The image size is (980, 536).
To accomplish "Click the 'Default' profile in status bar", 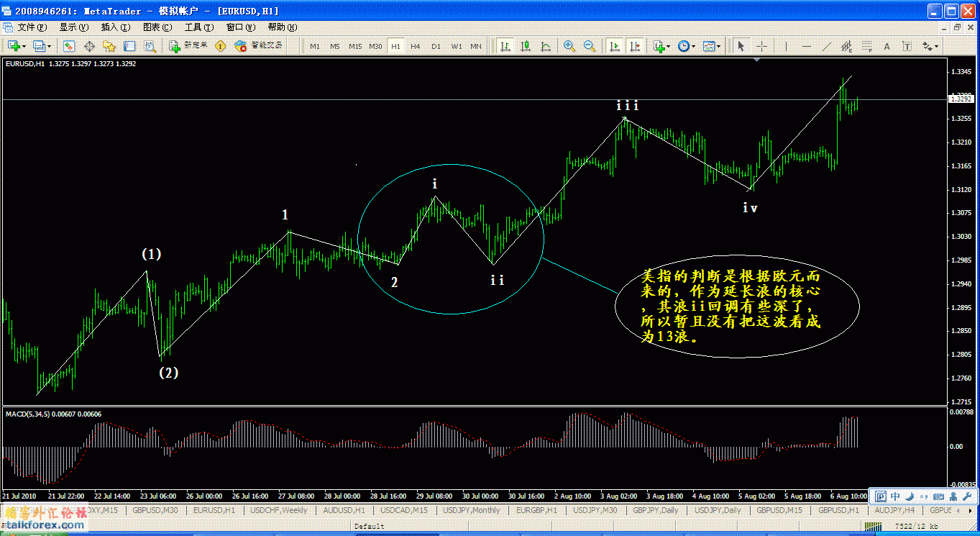I will (369, 526).
